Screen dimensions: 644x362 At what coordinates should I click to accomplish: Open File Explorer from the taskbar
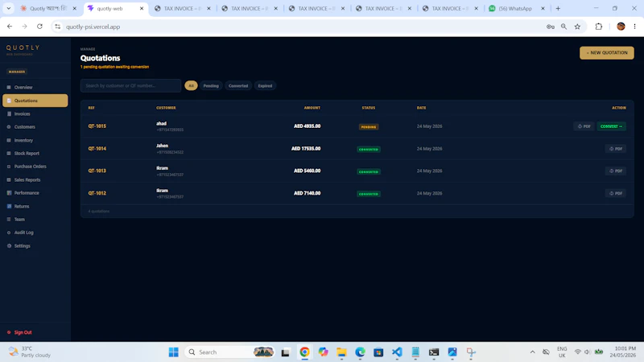click(x=341, y=352)
